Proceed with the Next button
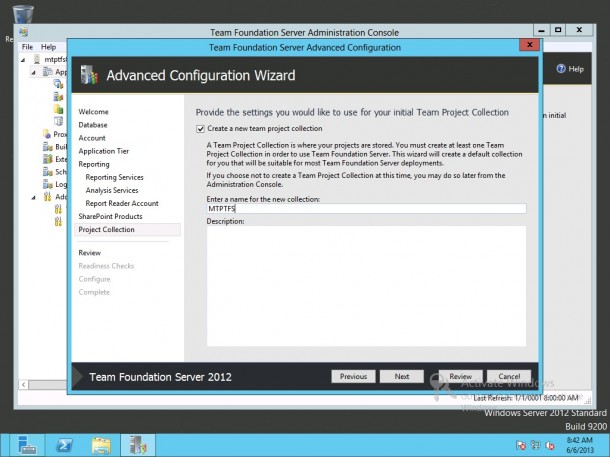The width and height of the screenshot is (610, 457). point(401,376)
